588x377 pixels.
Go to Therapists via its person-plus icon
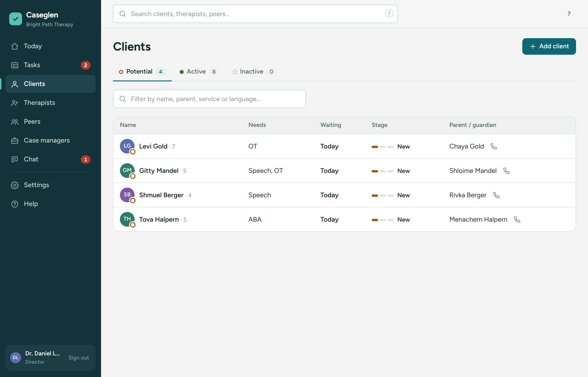click(15, 103)
